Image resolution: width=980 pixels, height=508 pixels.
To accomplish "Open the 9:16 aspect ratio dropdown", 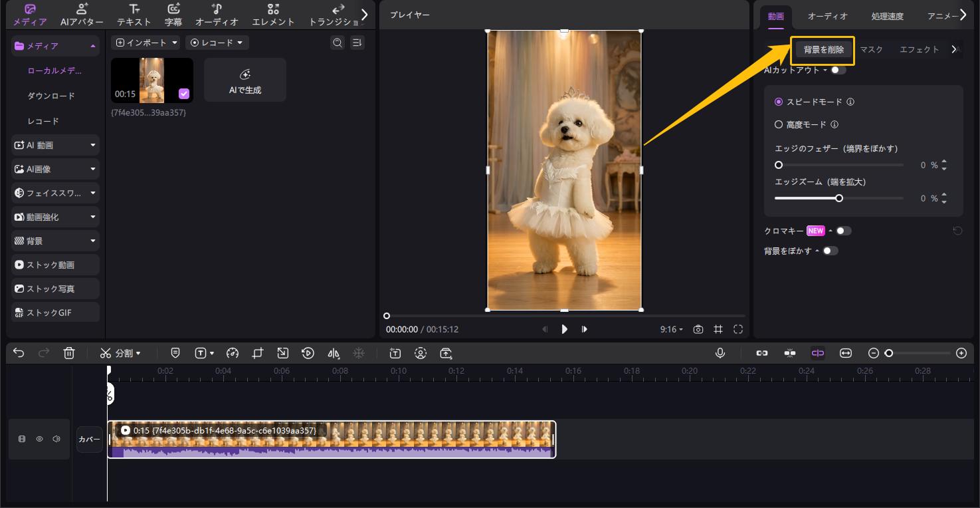I will (x=672, y=328).
